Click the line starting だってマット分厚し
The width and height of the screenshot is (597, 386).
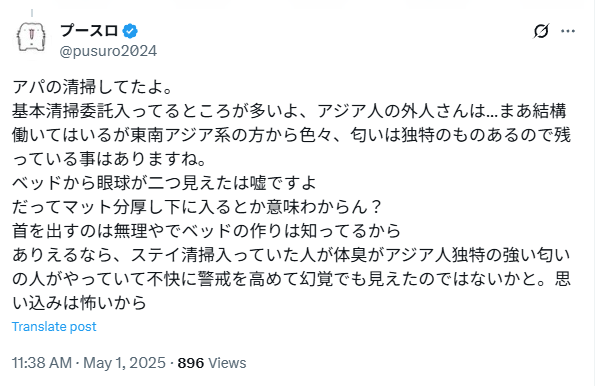197,207
